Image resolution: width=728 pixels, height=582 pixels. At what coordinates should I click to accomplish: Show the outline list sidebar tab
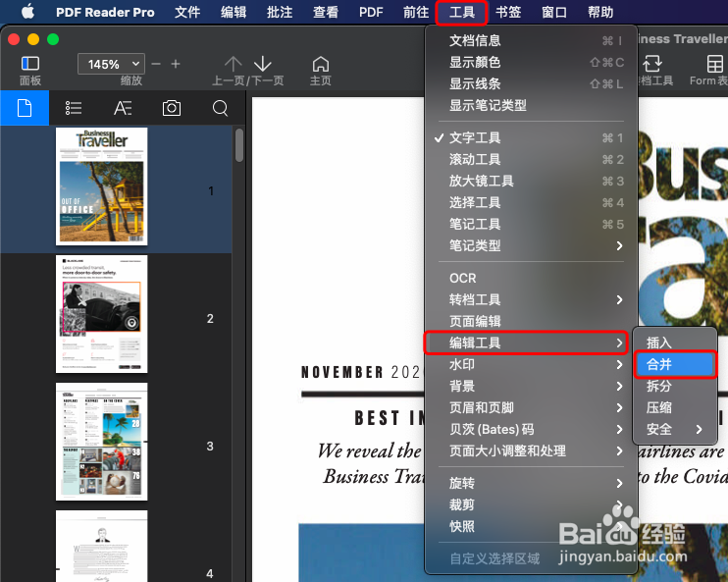click(x=74, y=108)
